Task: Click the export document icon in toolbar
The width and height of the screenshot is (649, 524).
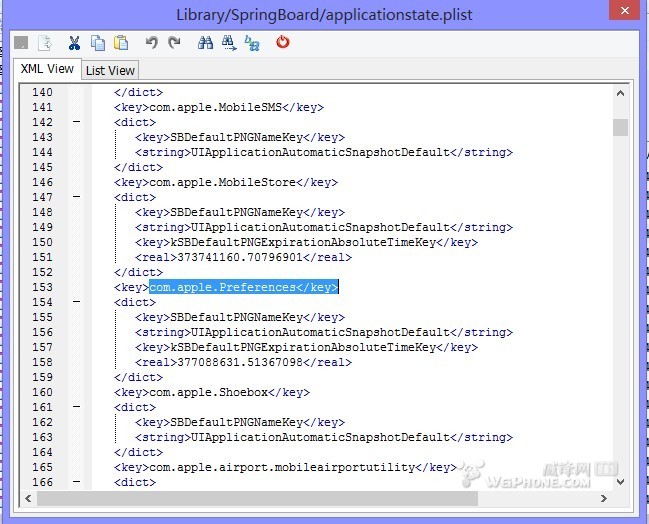Action: (x=45, y=43)
